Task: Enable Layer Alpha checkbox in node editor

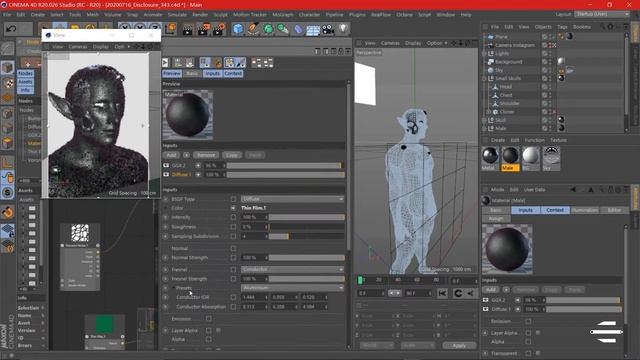Action: tap(209, 330)
